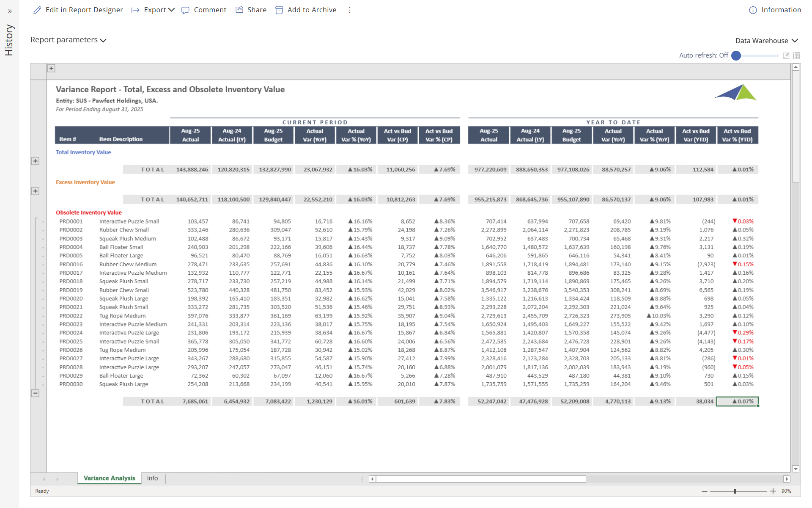Open the three-dot more options menu
Screen dimensions: 812x508
350,10
